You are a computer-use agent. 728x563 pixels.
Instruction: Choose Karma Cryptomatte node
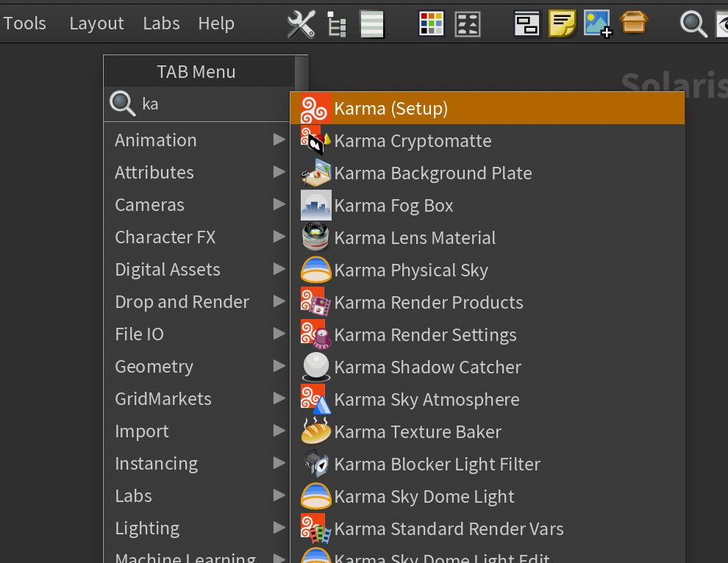pyautogui.click(x=488, y=140)
